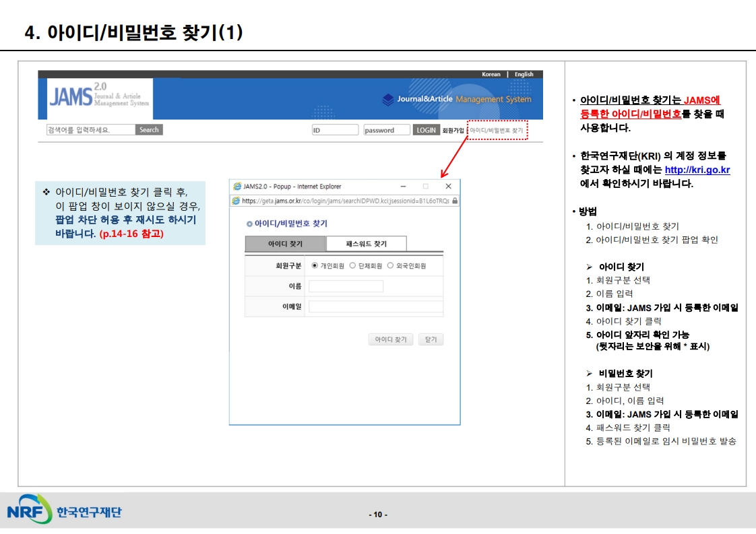This screenshot has height=534, width=756.
Task: Select the 외국인회원 radio button
Action: [x=390, y=265]
